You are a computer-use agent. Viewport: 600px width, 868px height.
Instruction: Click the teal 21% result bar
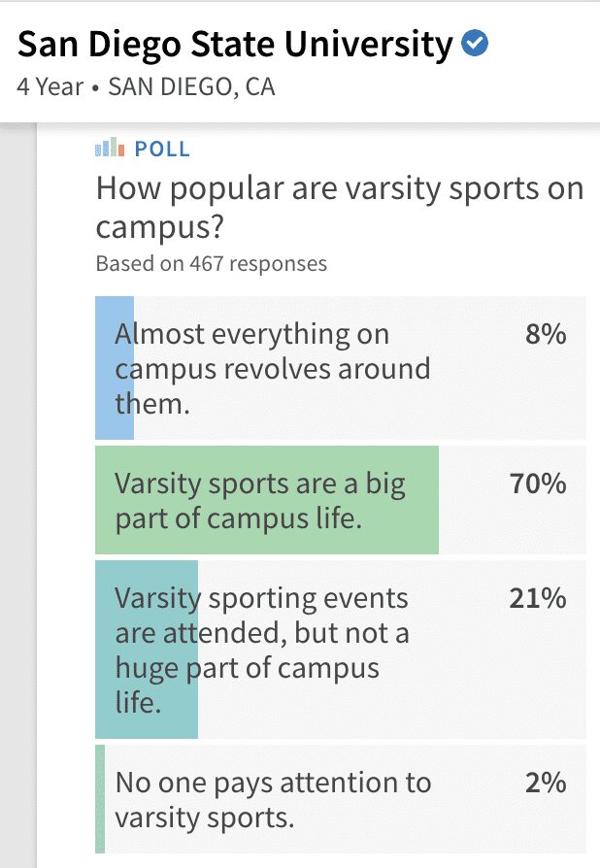click(147, 650)
